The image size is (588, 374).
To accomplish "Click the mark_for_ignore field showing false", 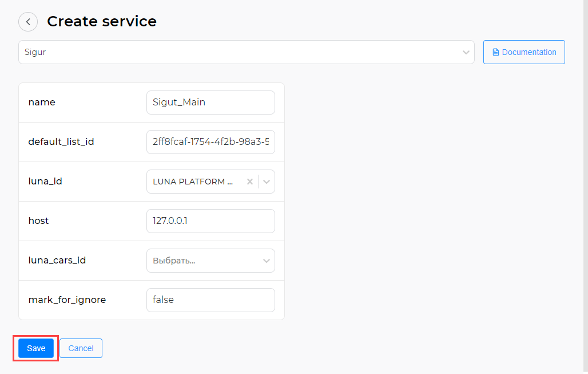I will click(x=210, y=300).
